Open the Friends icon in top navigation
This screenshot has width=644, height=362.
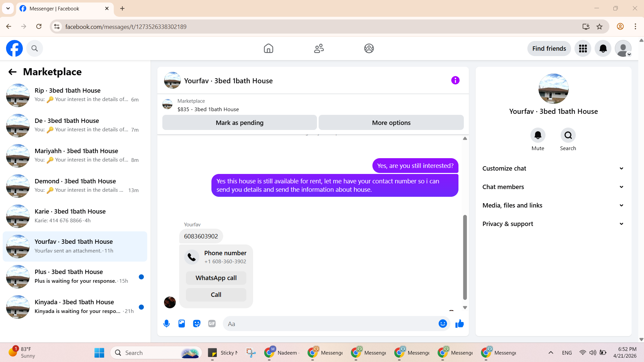coord(319,48)
